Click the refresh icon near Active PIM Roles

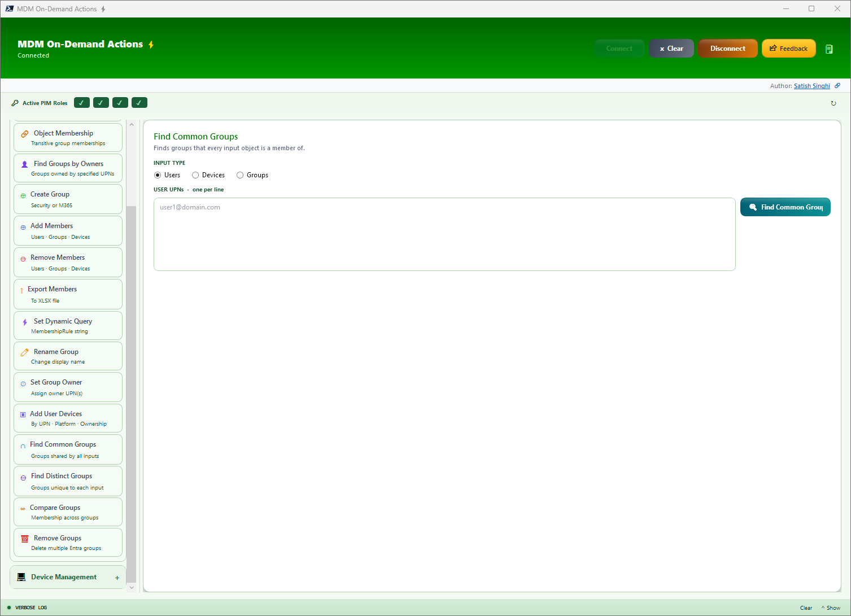(833, 103)
